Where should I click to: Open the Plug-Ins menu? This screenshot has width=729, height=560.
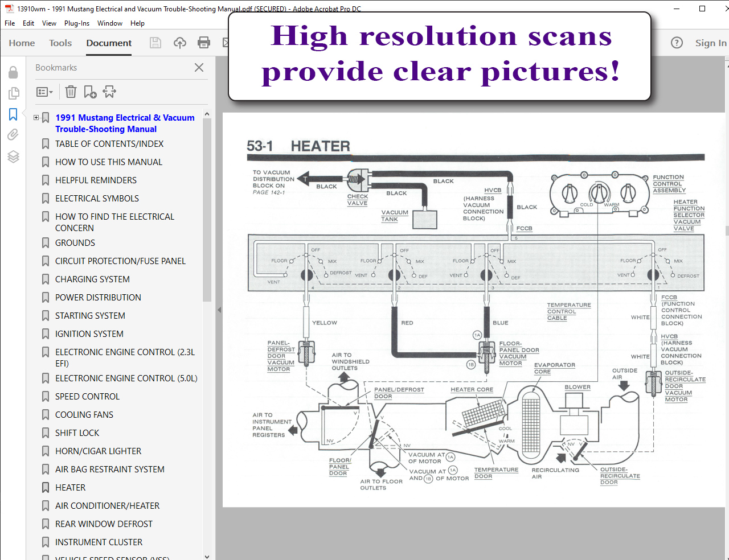[77, 23]
